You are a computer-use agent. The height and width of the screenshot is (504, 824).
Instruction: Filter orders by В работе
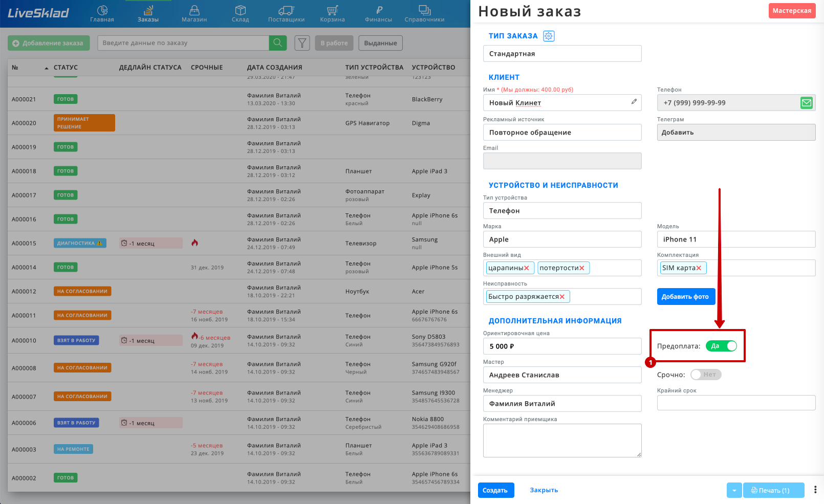[334, 43]
